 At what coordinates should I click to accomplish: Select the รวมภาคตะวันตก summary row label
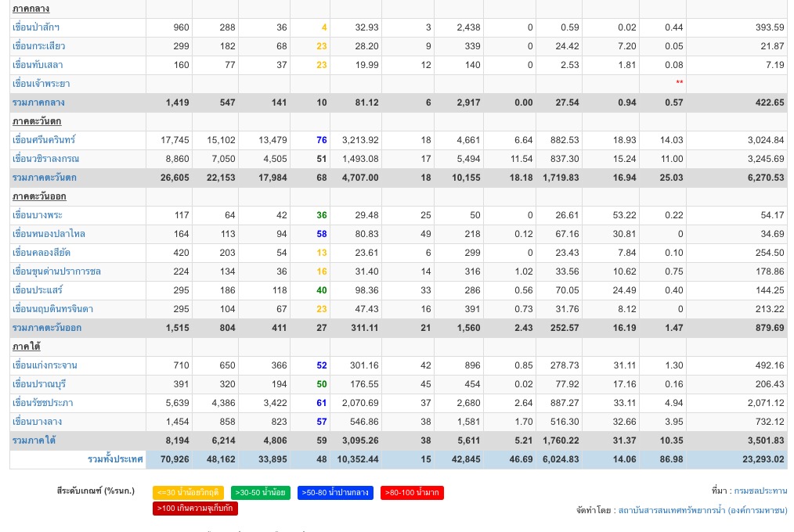click(45, 178)
